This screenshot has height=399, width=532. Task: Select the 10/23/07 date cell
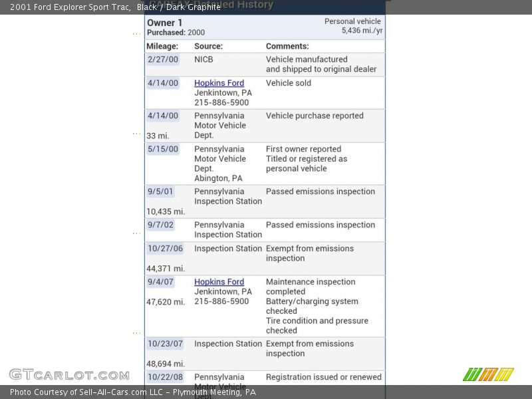click(164, 344)
